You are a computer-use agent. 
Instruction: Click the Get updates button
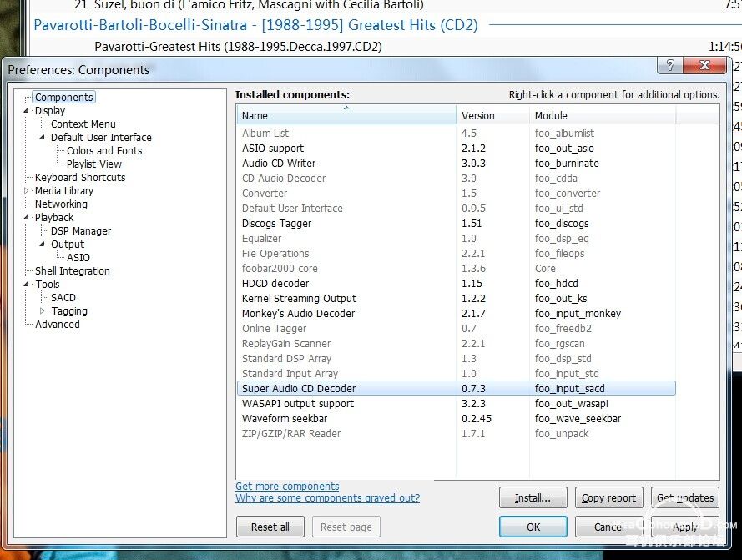(685, 498)
